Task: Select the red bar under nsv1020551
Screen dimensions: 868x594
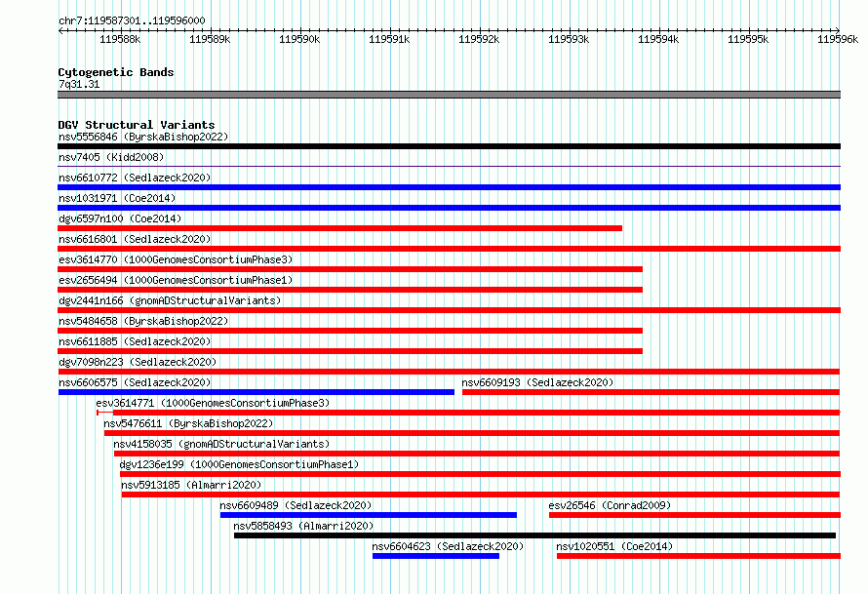Action: (698, 556)
